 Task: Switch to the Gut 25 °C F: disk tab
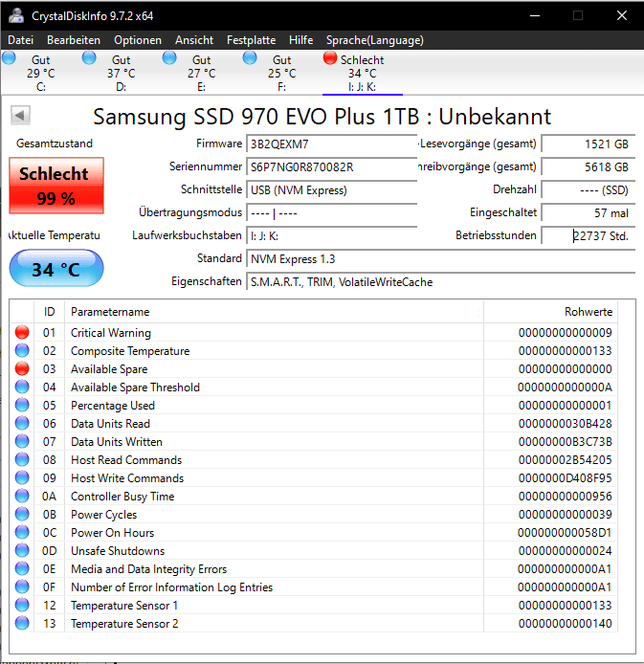coord(282,73)
